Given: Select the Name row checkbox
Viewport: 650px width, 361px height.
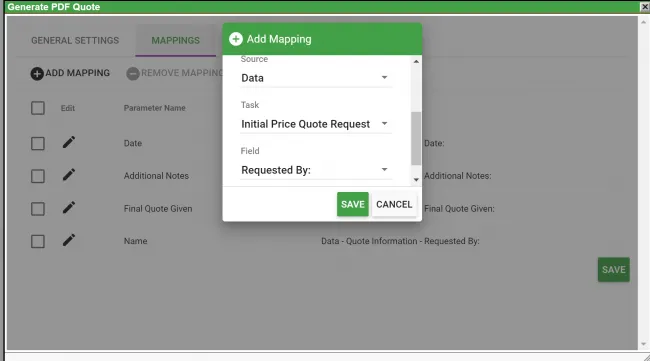Looking at the screenshot, I should 38,241.
